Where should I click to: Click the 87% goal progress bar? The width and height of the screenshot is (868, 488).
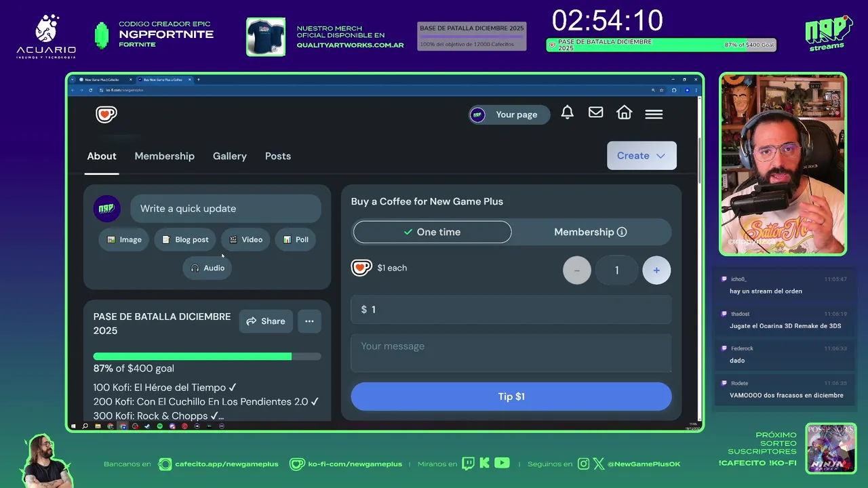point(208,357)
